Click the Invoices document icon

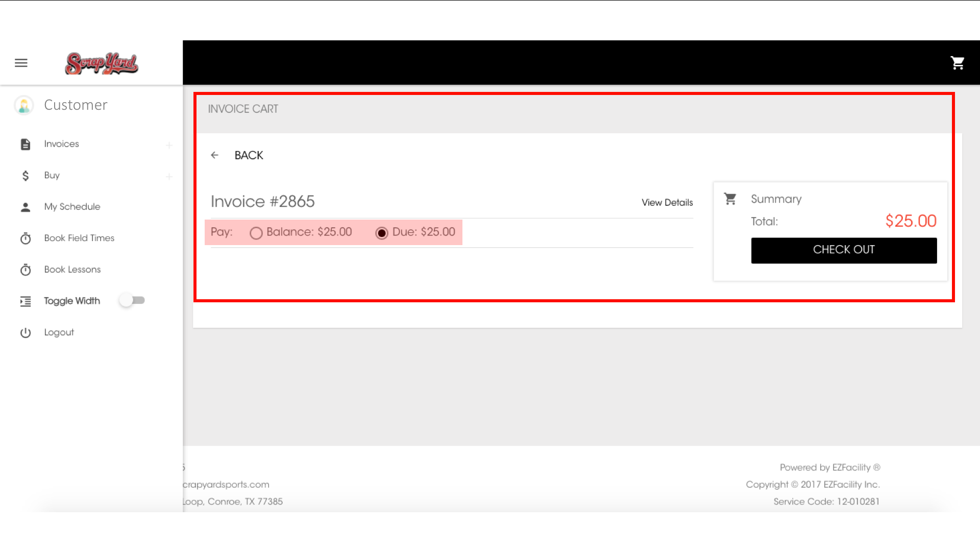(x=26, y=145)
